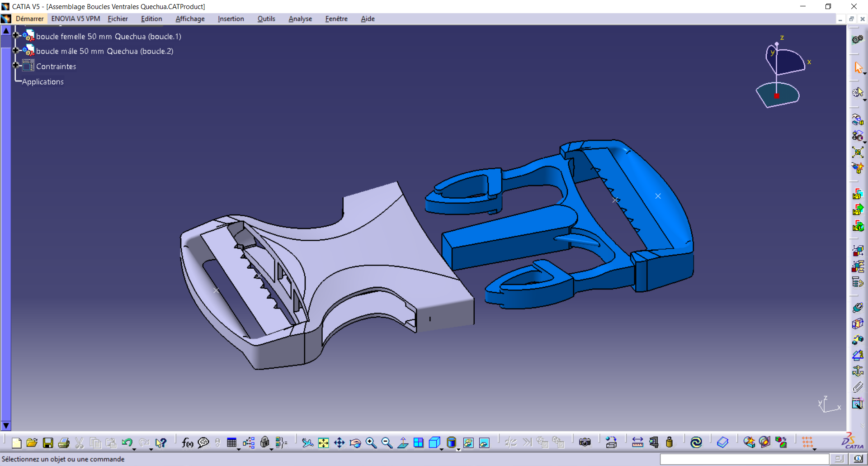Select the Fly mode airplane tool
This screenshot has height=466, width=868.
(308, 443)
